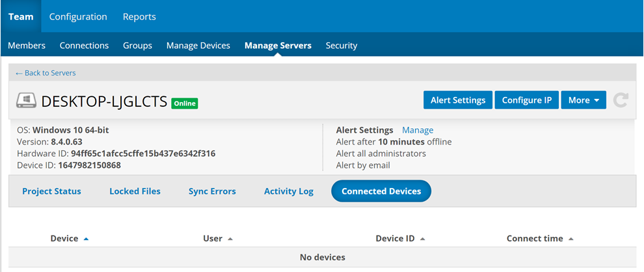Navigate to Manage Devices
This screenshot has width=644, height=272.
198,46
